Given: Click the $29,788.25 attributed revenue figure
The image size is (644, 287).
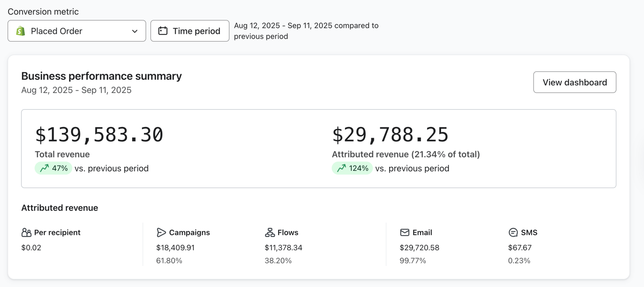Looking at the screenshot, I should (x=390, y=135).
